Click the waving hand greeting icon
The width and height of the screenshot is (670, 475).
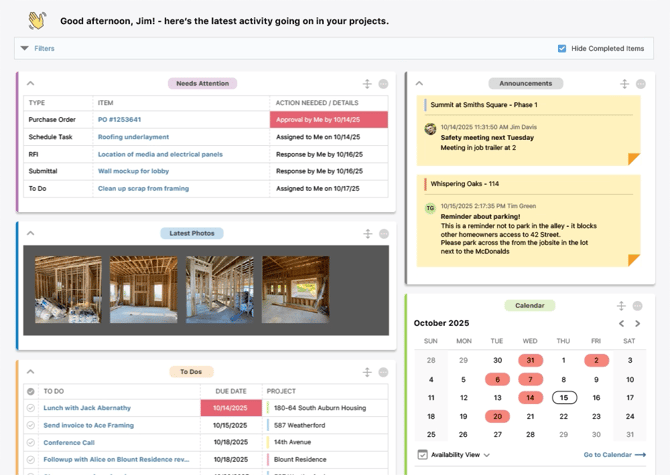pyautogui.click(x=37, y=21)
